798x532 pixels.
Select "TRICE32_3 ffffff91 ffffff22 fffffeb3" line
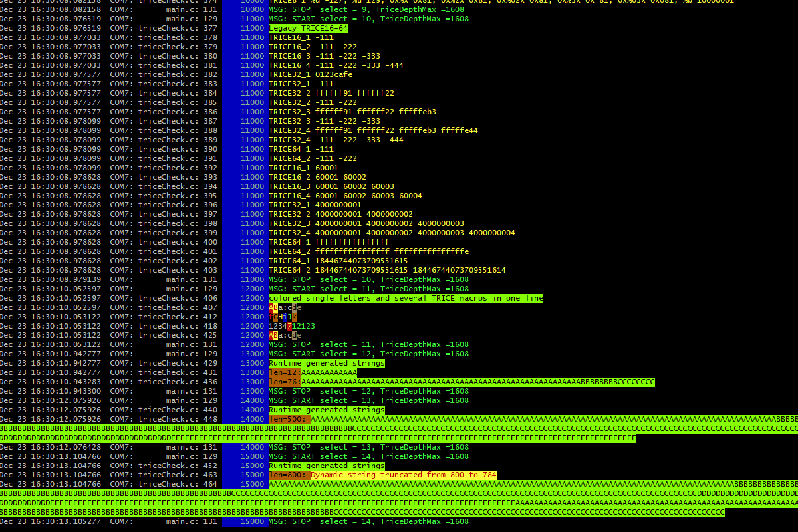pos(352,112)
